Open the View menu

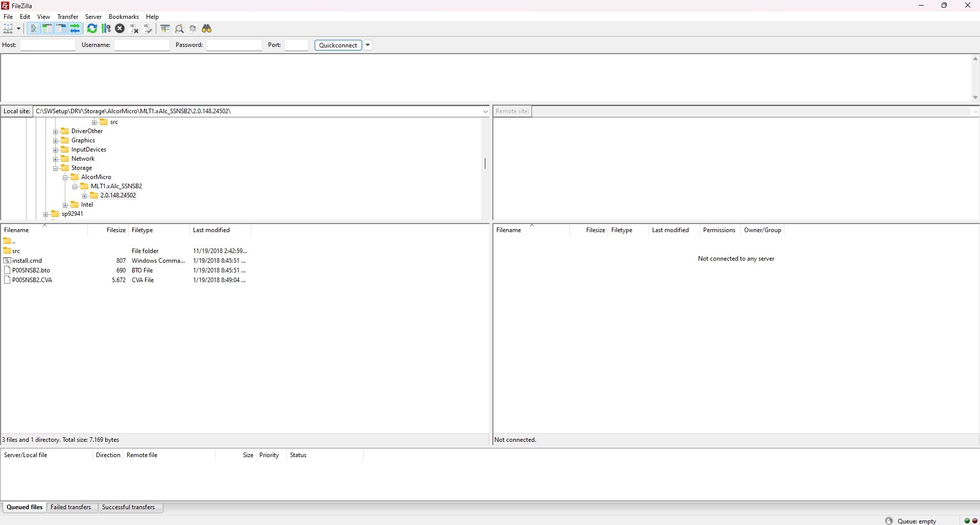click(x=43, y=17)
